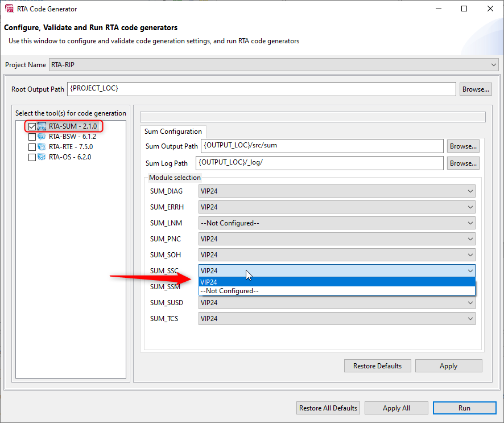Click the RTA-OS tool icon

click(x=42, y=157)
